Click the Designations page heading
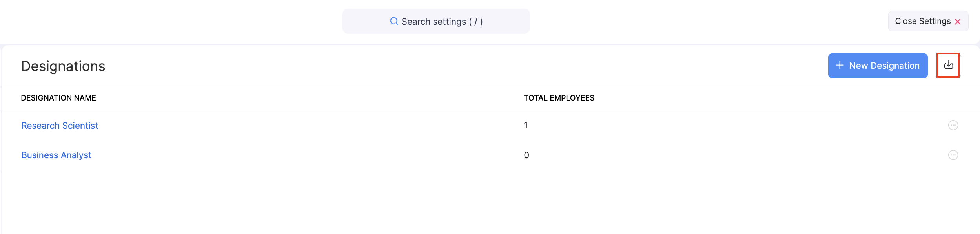 click(63, 66)
